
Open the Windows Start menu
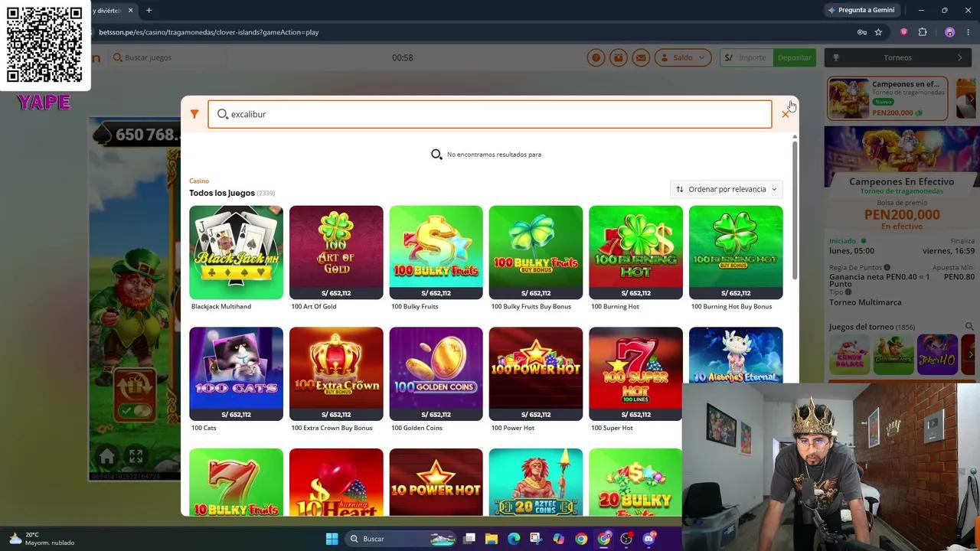point(332,539)
